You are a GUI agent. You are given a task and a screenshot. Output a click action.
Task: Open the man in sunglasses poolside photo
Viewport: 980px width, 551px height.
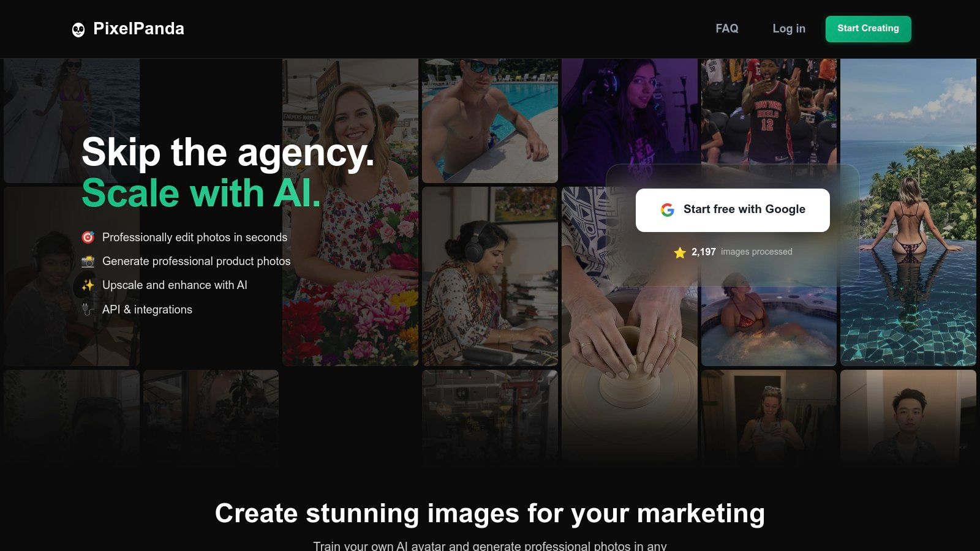click(x=490, y=121)
